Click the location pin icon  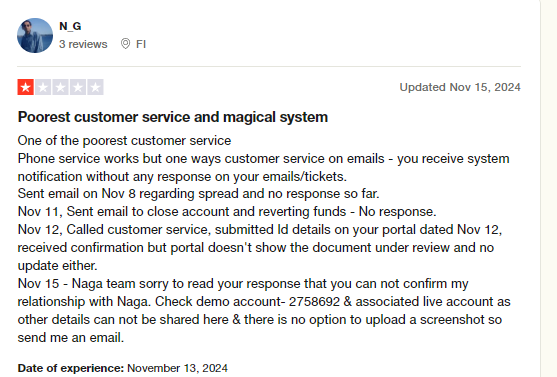tap(125, 44)
